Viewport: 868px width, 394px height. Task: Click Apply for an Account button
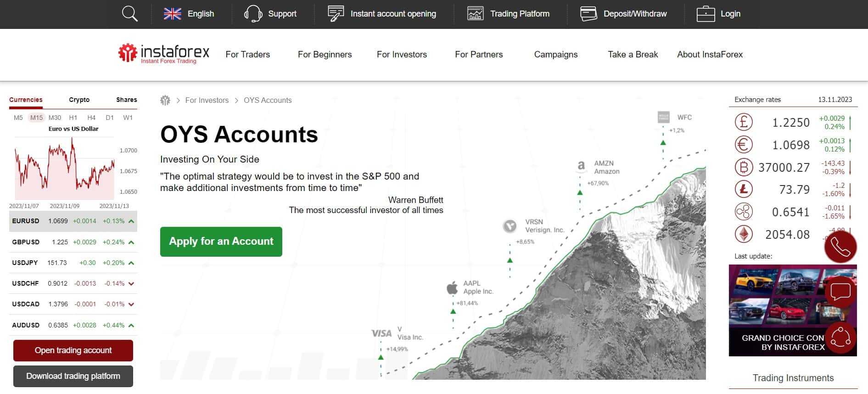(x=221, y=242)
